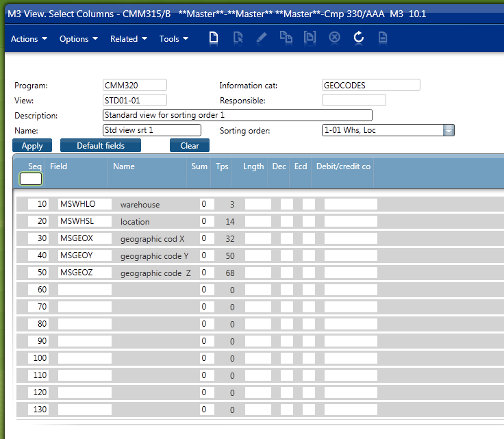Open the Related menu

(x=128, y=39)
